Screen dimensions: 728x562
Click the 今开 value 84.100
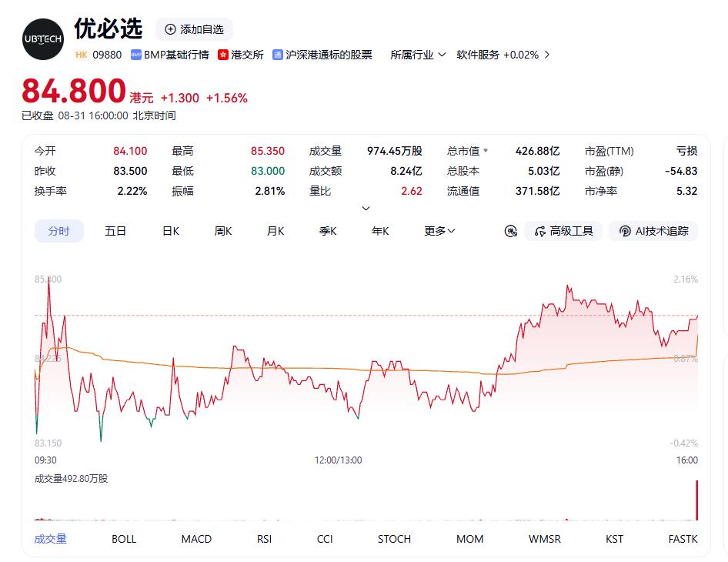130,151
